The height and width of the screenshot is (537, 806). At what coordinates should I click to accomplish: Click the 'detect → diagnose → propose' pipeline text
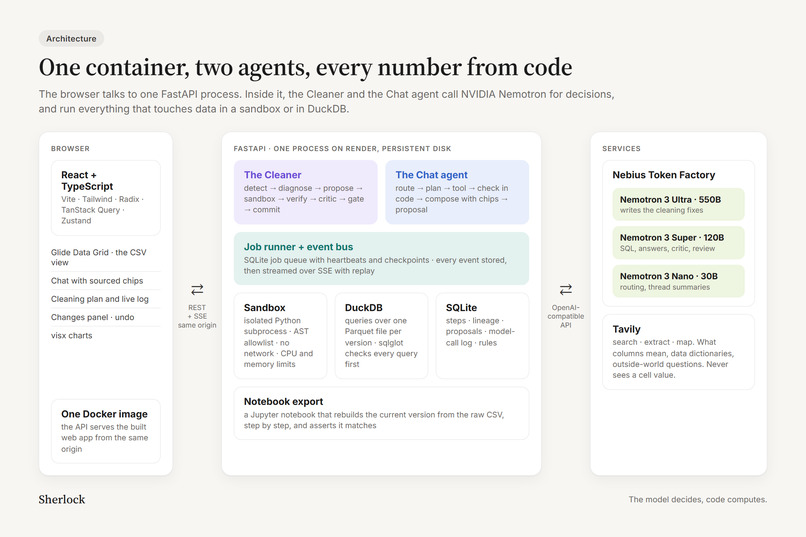(304, 199)
